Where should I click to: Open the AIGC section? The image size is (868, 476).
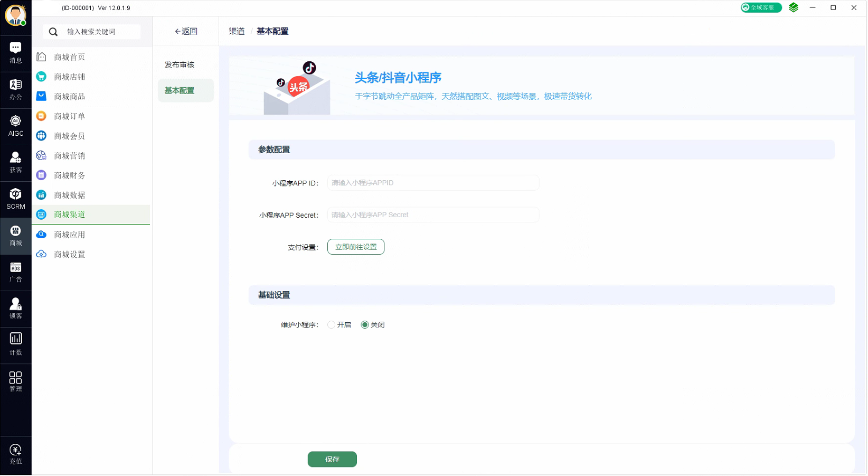[x=16, y=126]
